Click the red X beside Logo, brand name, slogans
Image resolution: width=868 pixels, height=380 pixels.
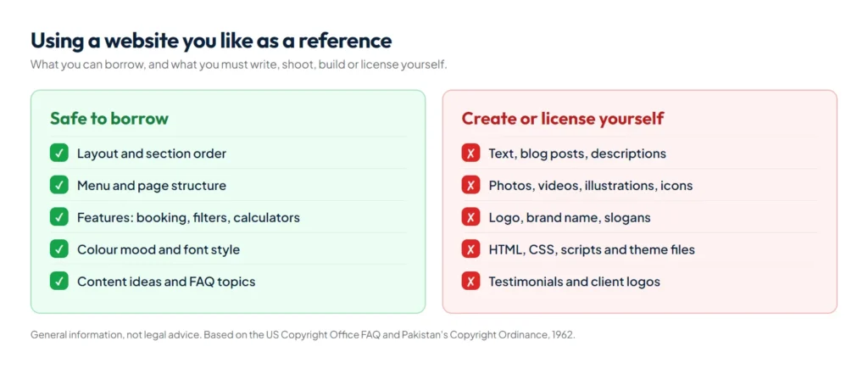pyautogui.click(x=470, y=217)
